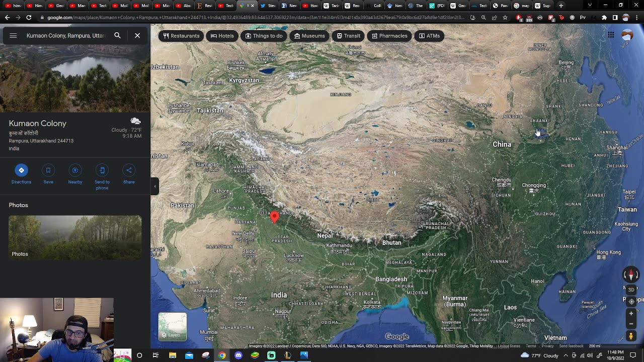Open a new browser tab
Image resolution: width=644 pixels, height=362 pixels.
pyautogui.click(x=561, y=6)
